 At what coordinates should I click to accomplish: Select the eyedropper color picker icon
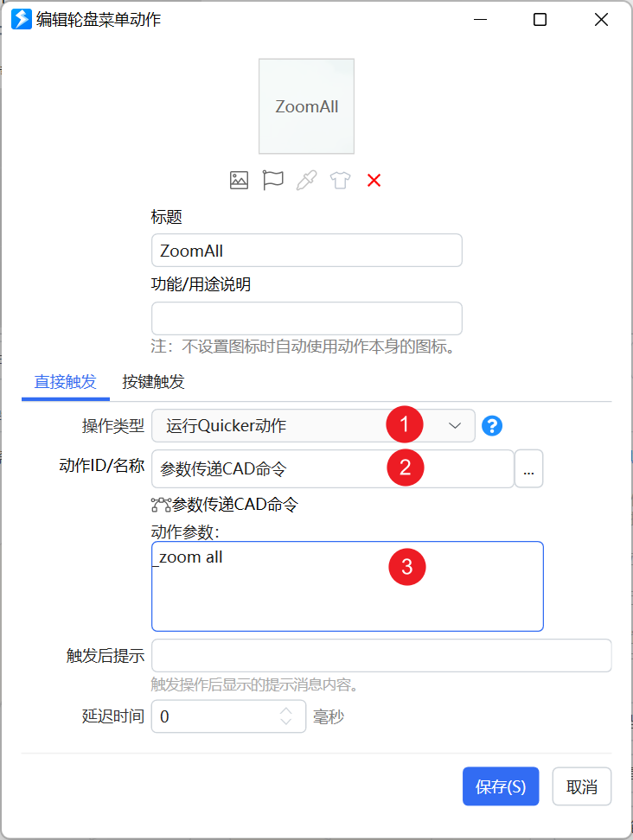click(307, 181)
